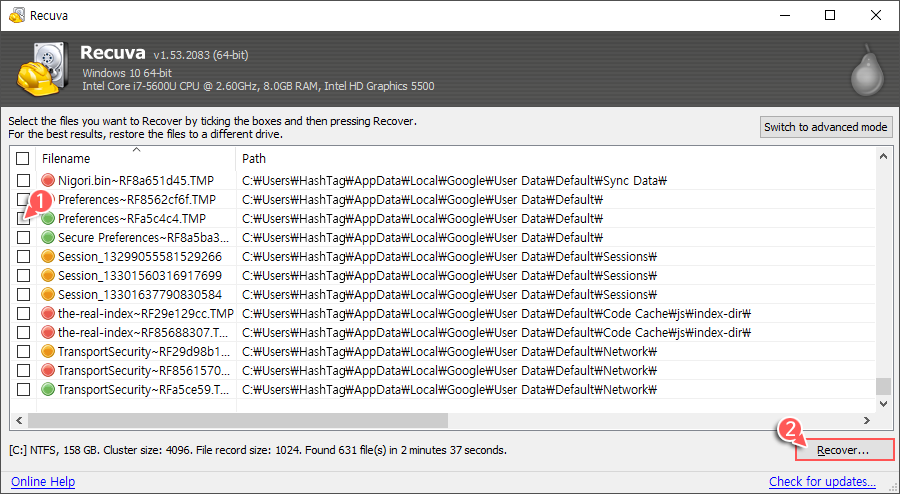Click the orange status dot for Session_13301560316917699

pyautogui.click(x=48, y=275)
